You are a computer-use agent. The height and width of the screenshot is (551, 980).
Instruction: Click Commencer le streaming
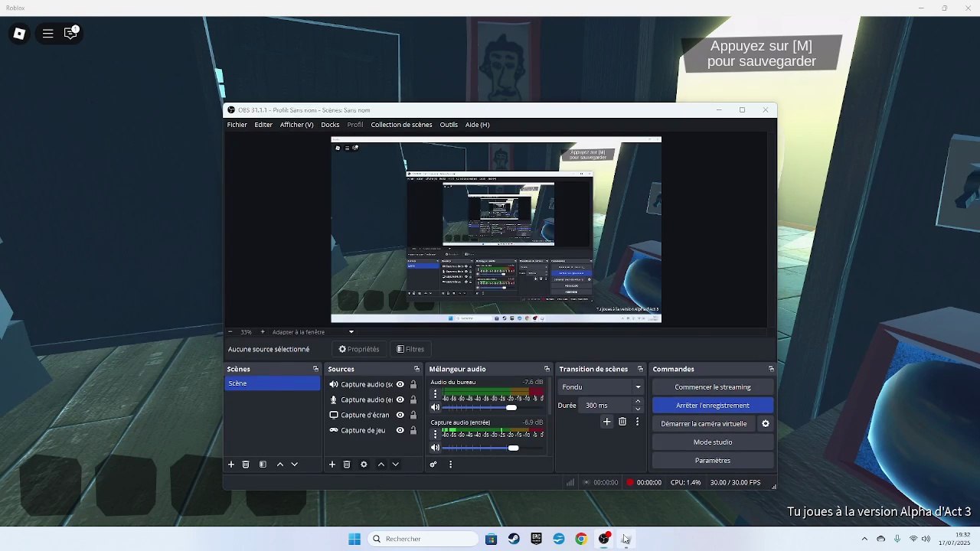713,387
